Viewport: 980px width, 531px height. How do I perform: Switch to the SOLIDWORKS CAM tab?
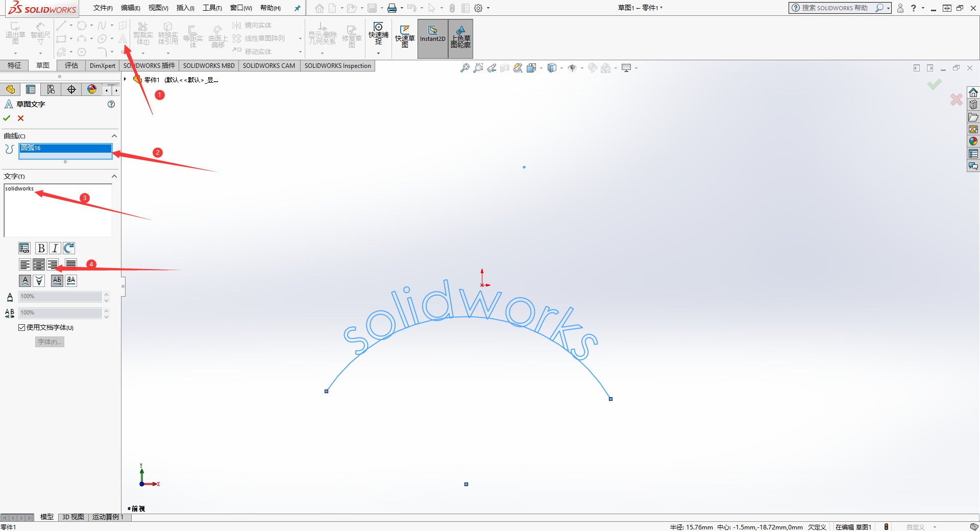click(x=269, y=65)
